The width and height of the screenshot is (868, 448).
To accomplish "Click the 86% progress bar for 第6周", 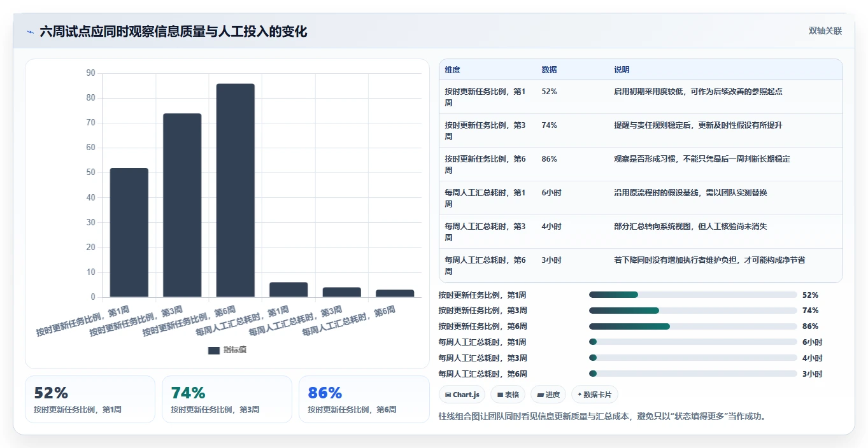I will (x=693, y=326).
